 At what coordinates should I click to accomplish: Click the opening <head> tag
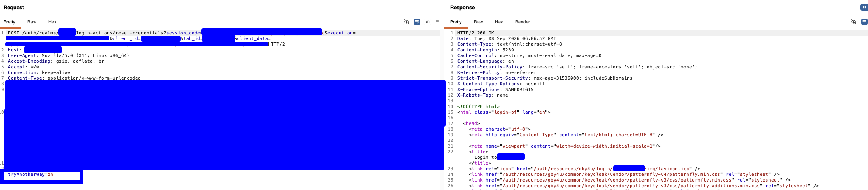(x=472, y=123)
